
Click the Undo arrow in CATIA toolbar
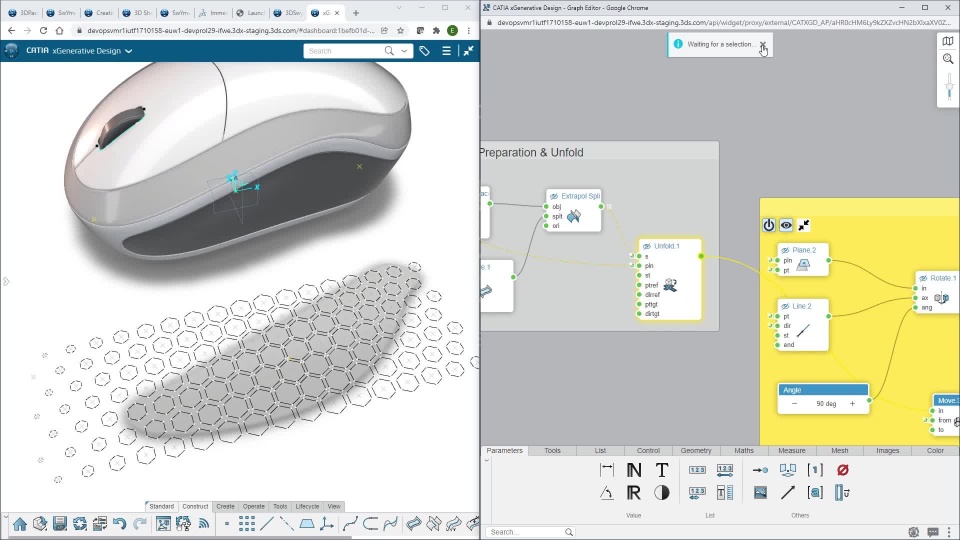pyautogui.click(x=119, y=523)
